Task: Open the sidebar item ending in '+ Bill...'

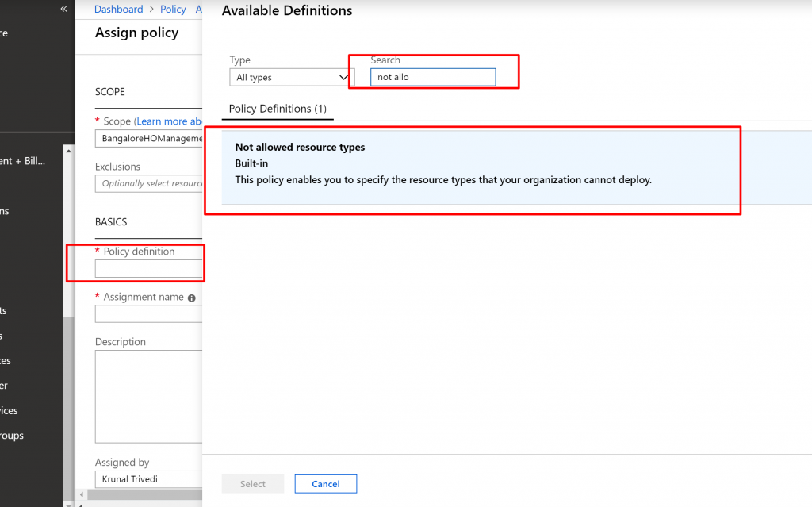Action: pyautogui.click(x=22, y=161)
